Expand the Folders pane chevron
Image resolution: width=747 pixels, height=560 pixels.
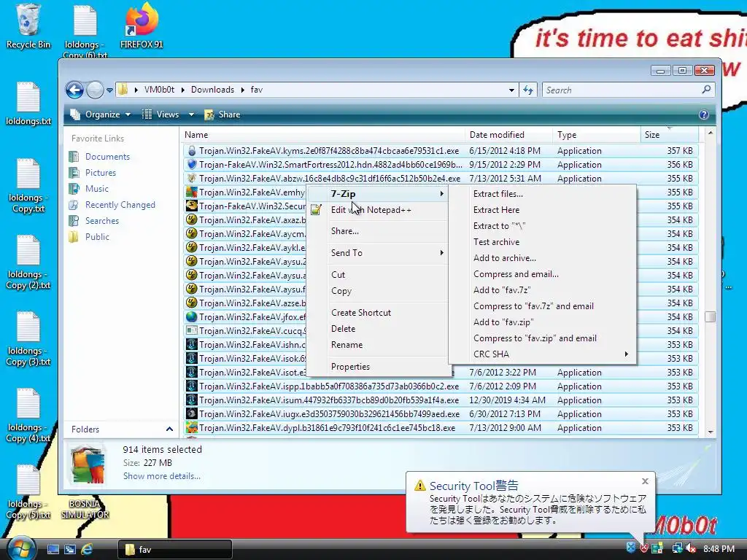click(169, 429)
